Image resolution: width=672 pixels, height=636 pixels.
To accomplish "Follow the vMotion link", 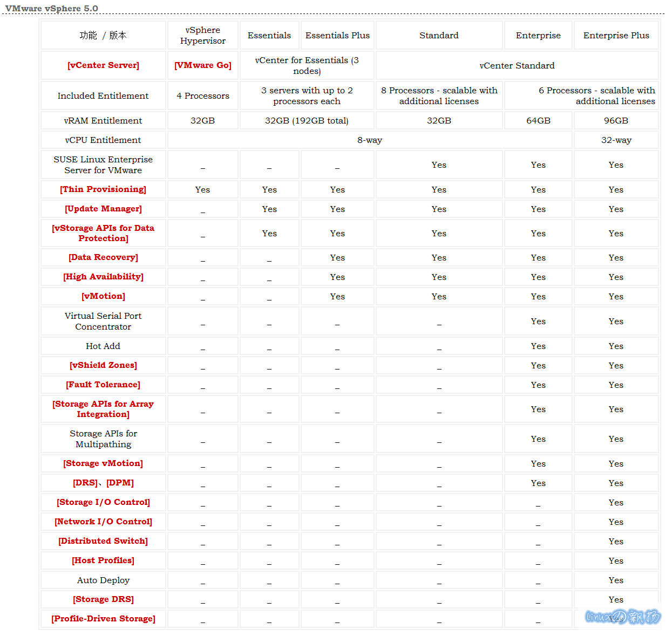I will (x=103, y=296).
